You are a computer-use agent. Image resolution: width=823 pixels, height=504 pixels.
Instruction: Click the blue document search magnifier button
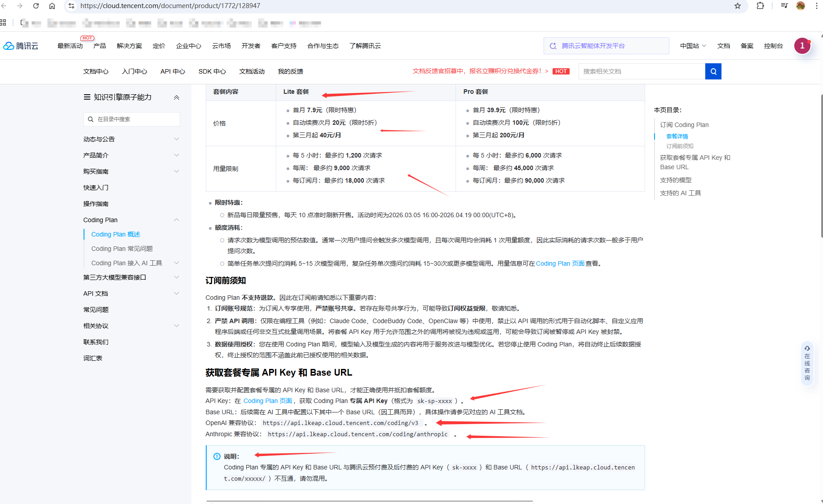click(x=713, y=71)
